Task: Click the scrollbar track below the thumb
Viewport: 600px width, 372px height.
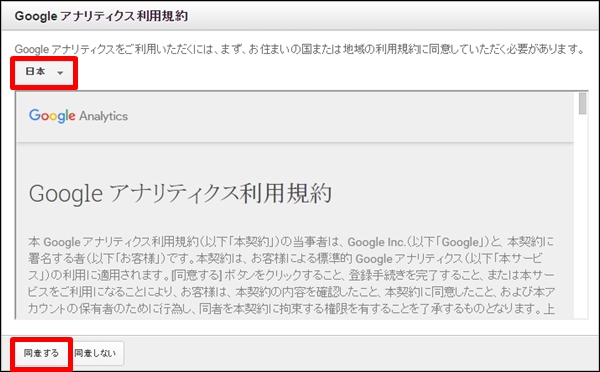Action: pyautogui.click(x=582, y=216)
